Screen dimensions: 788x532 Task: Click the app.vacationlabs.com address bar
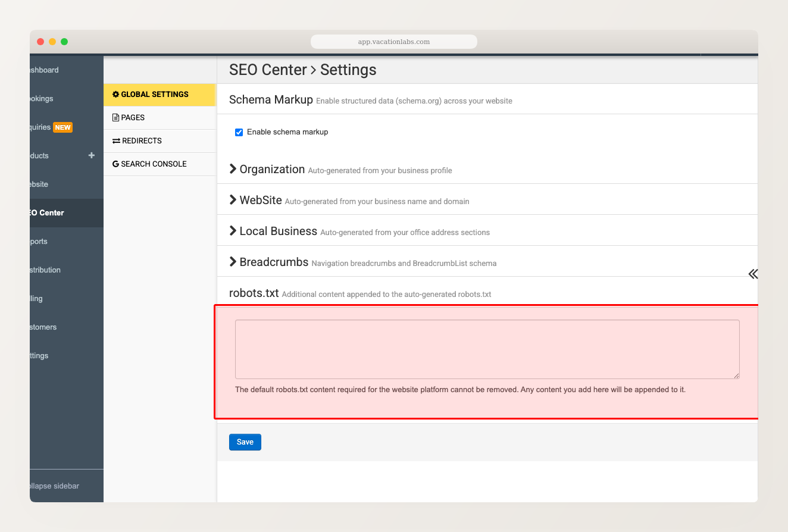tap(394, 42)
